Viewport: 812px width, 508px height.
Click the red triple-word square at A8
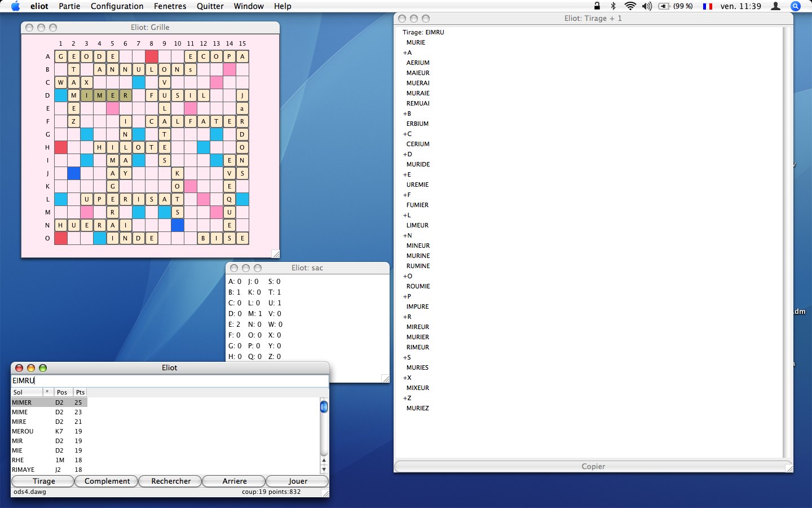point(151,56)
